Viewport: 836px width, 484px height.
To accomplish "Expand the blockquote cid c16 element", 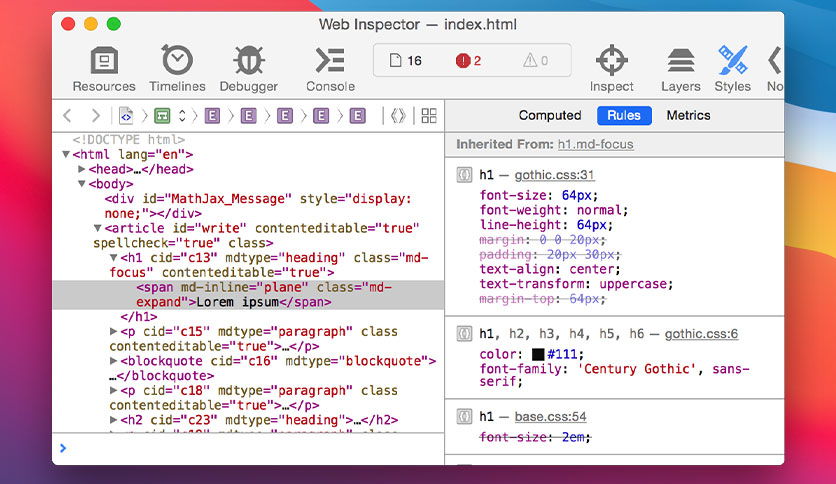I will tap(113, 361).
